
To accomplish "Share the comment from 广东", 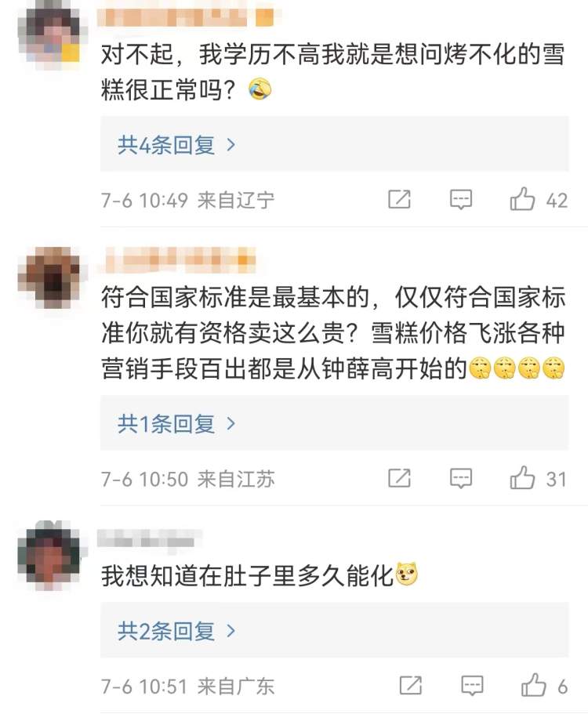I will tap(410, 685).
